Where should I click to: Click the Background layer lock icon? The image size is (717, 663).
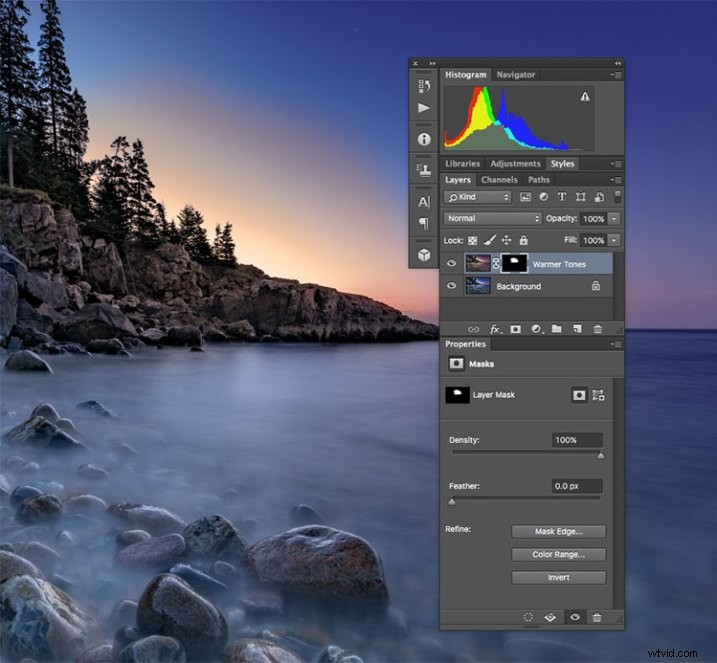pyautogui.click(x=595, y=286)
